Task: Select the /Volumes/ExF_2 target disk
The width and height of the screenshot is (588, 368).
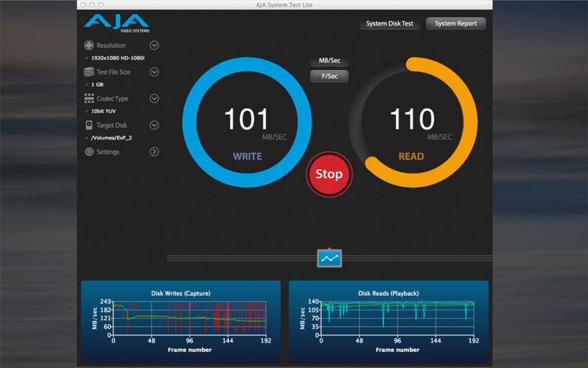Action: 111,138
